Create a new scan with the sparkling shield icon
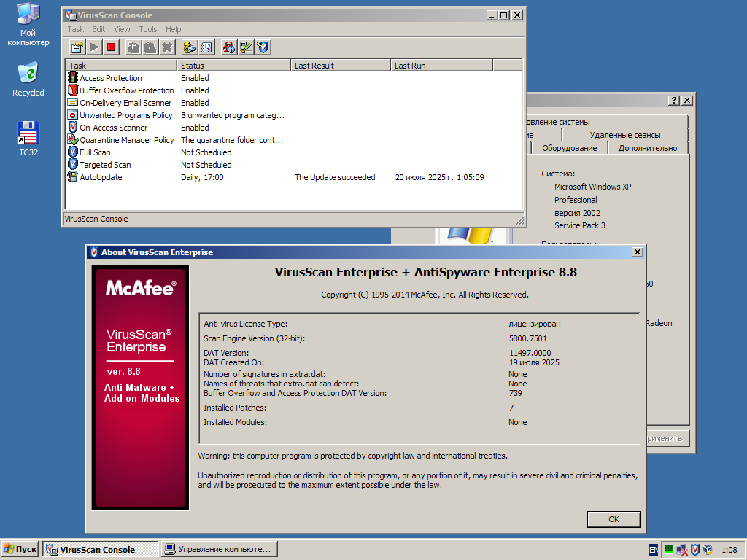747x560 pixels. (263, 47)
